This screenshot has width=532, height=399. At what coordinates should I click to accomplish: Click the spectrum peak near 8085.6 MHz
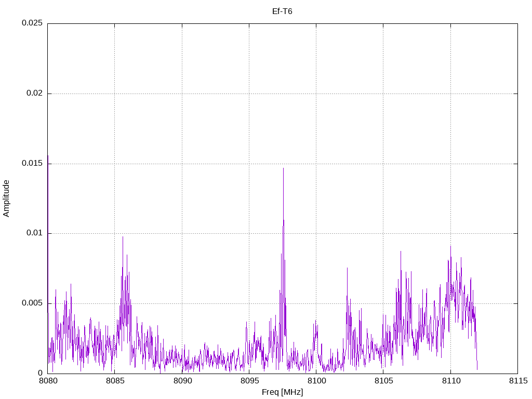coord(123,237)
